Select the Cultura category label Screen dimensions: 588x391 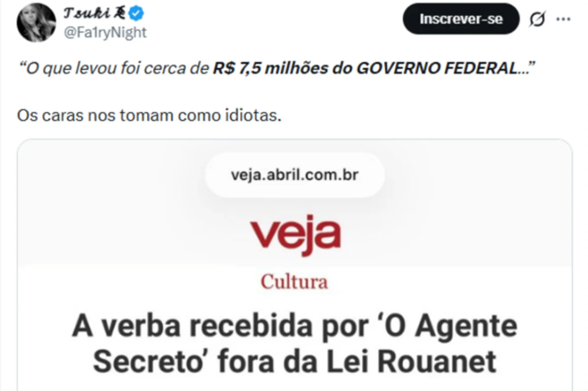(294, 282)
